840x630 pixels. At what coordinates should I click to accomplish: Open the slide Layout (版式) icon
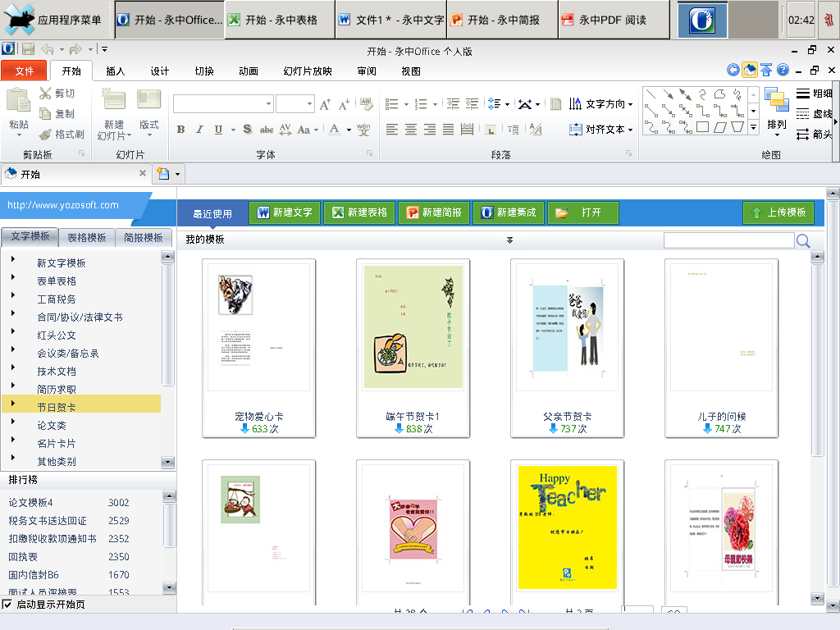(149, 99)
